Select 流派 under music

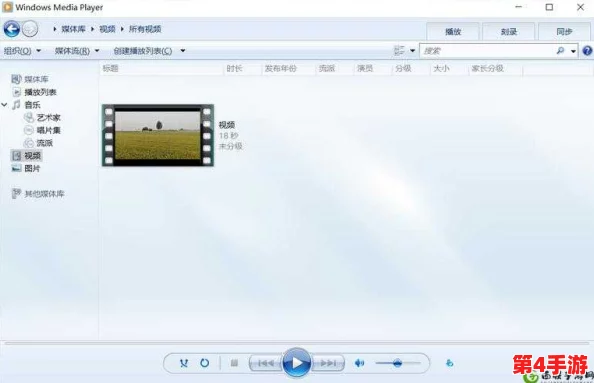tap(45, 143)
